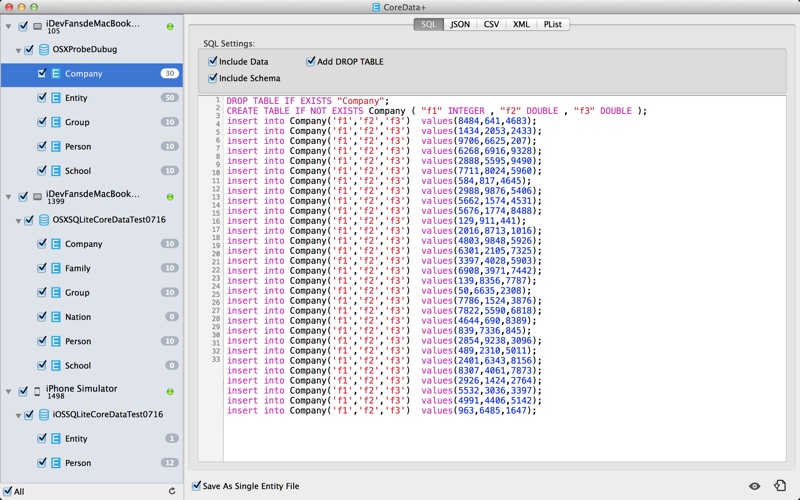Collapse the OSXSQLiteCoreDataTest0716 database tree
The width and height of the screenshot is (800, 500).
tap(18, 221)
